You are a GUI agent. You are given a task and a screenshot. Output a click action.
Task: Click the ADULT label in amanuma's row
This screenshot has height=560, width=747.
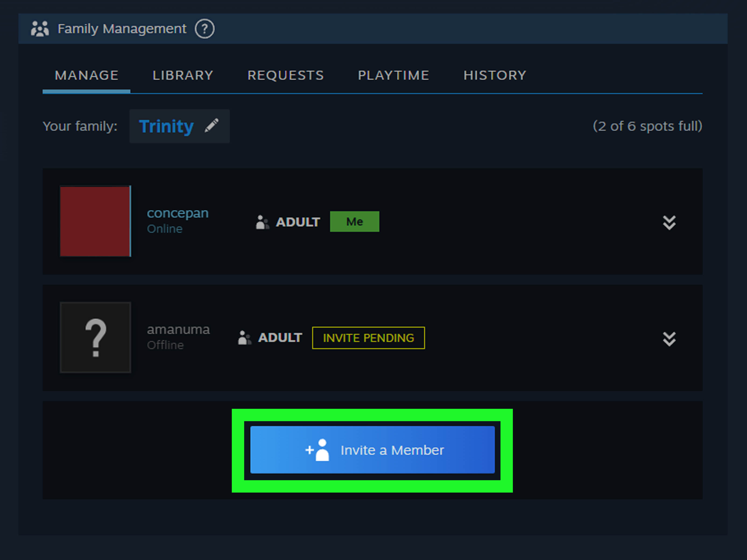click(x=280, y=338)
